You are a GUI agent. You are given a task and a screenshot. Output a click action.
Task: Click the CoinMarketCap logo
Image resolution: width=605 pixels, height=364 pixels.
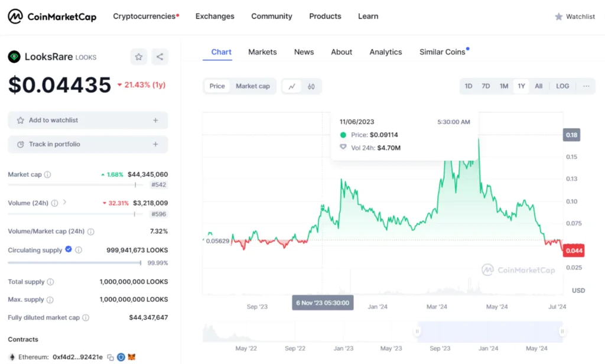click(52, 17)
